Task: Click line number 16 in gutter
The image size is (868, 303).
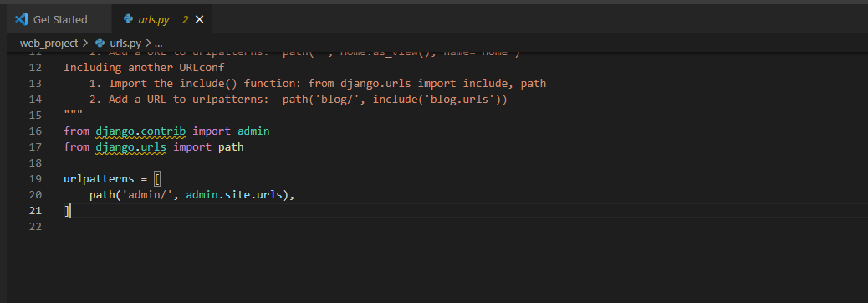Action: coord(35,131)
